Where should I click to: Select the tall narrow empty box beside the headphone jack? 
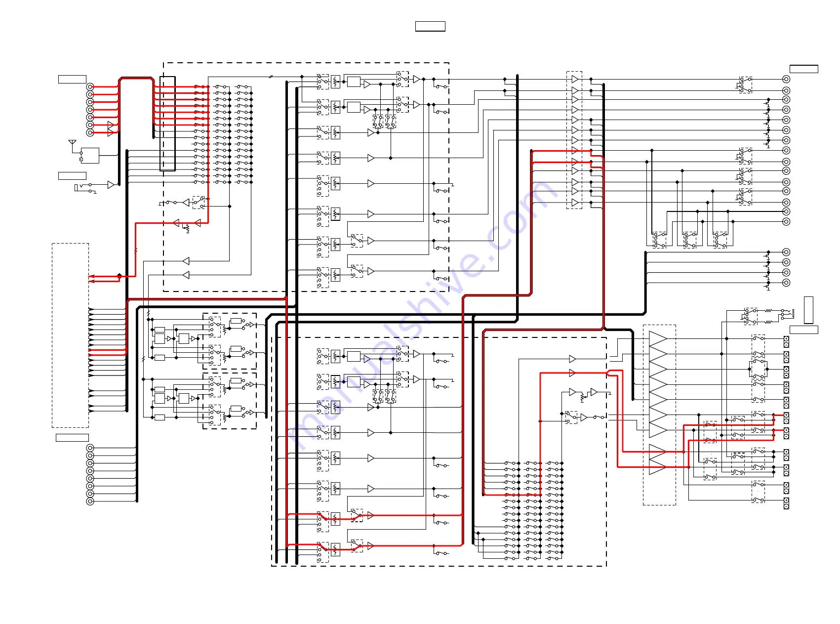click(x=808, y=310)
